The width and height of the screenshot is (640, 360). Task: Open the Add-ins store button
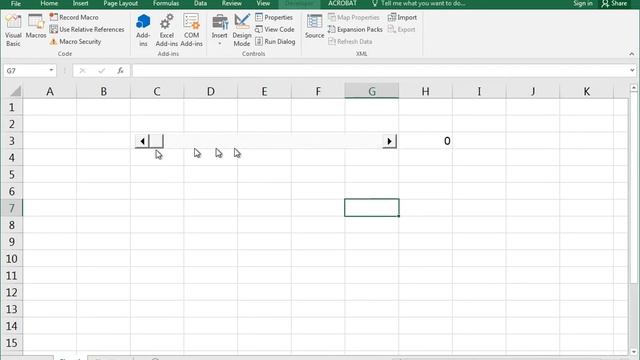click(x=143, y=30)
